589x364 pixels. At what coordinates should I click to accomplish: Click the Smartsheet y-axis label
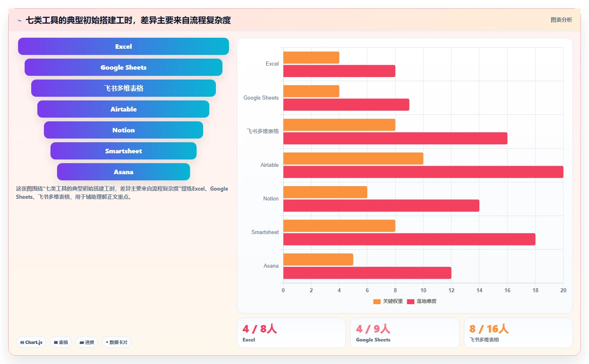(x=265, y=232)
